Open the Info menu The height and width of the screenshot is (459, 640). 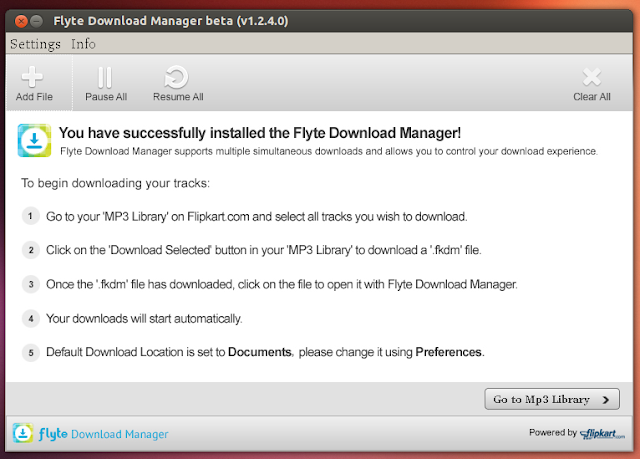[x=83, y=44]
